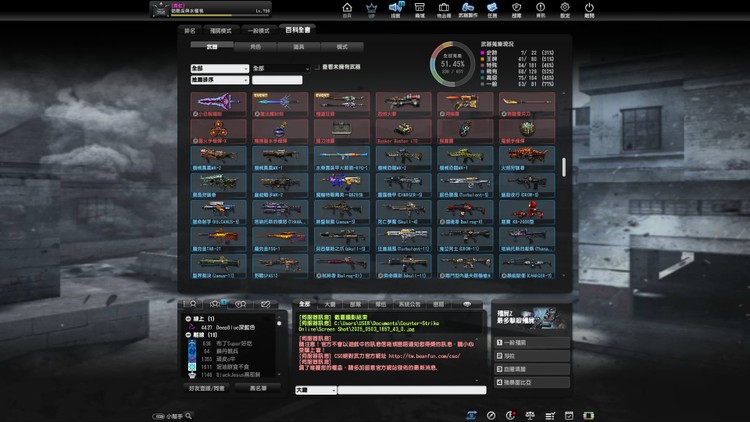The width and height of the screenshot is (750, 422).
Task: Select the group tab icon with blue badge
Action: (215, 304)
